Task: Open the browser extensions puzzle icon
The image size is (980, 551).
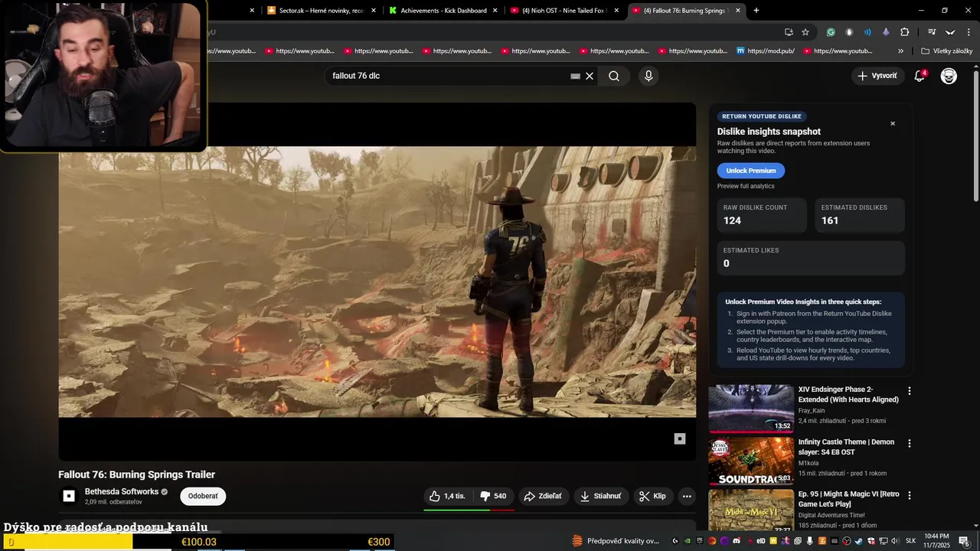Action: [904, 32]
